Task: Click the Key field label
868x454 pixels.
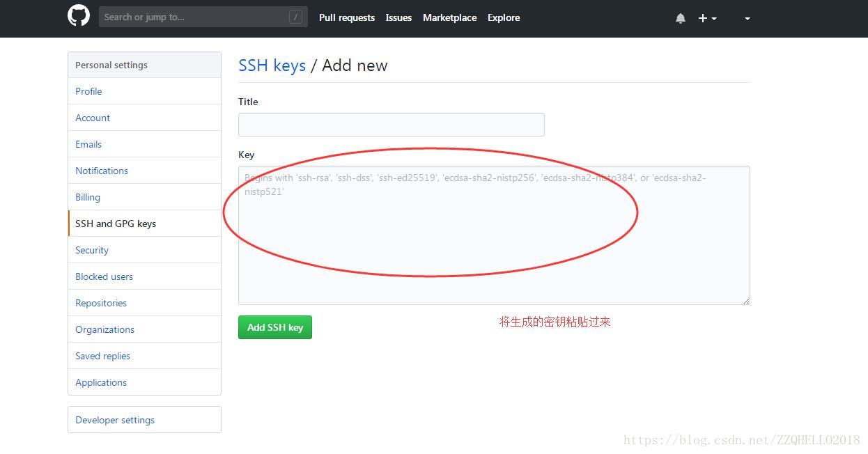Action: [x=247, y=155]
